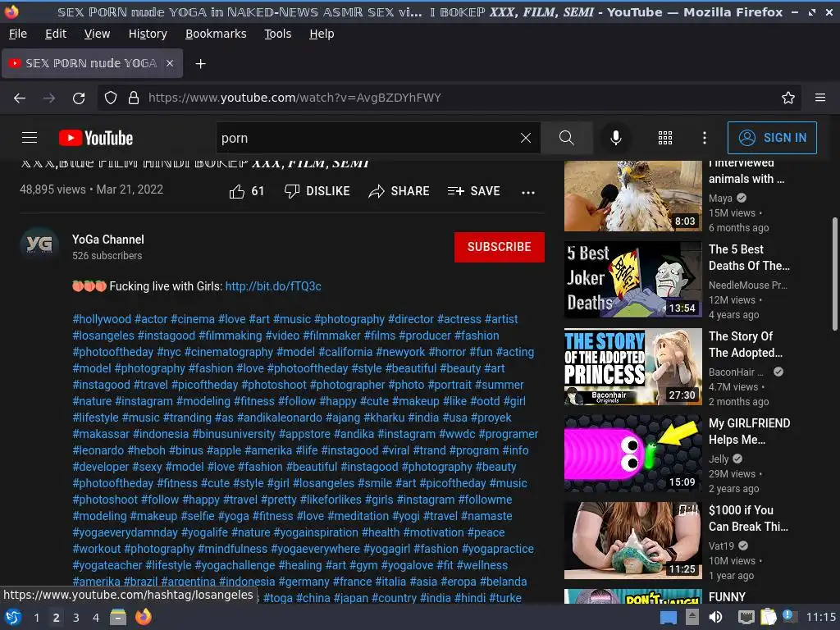Go to YouTube home via the logo
The height and width of the screenshot is (630, 840).
pyautogui.click(x=96, y=138)
